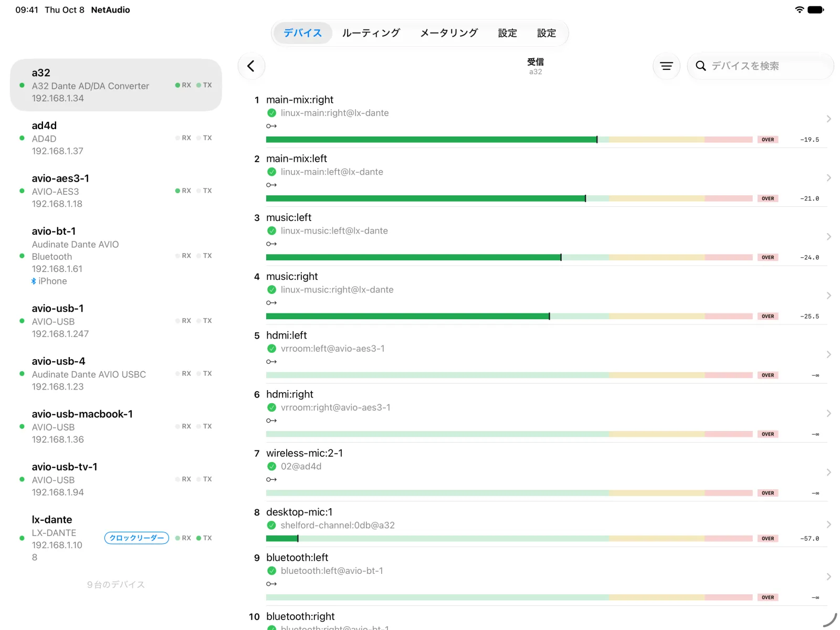
Task: Expand the wireless-mic:2-1 channel chevron
Action: click(x=828, y=472)
